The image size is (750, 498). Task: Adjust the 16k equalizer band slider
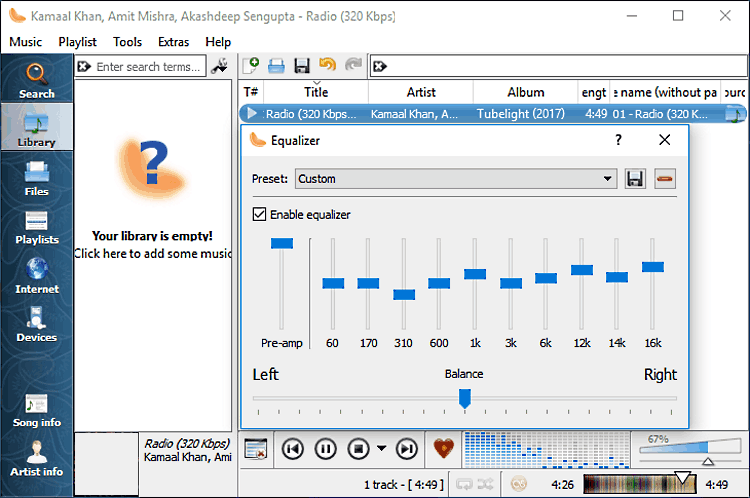(x=652, y=267)
